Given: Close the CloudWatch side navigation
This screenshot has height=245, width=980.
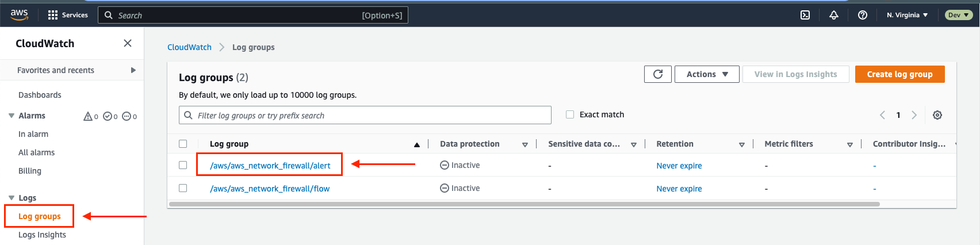Looking at the screenshot, I should (128, 43).
